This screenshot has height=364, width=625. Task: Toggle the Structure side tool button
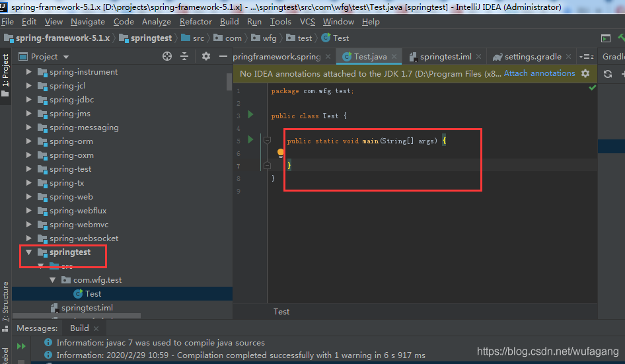point(5,306)
